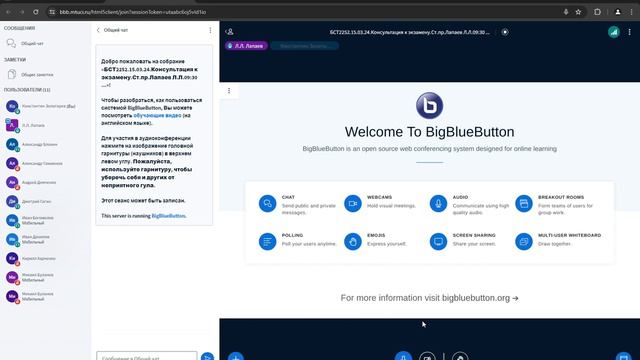The height and width of the screenshot is (360, 640).
Task: Click the BigBlueButton logo on the slide
Action: coord(429,106)
